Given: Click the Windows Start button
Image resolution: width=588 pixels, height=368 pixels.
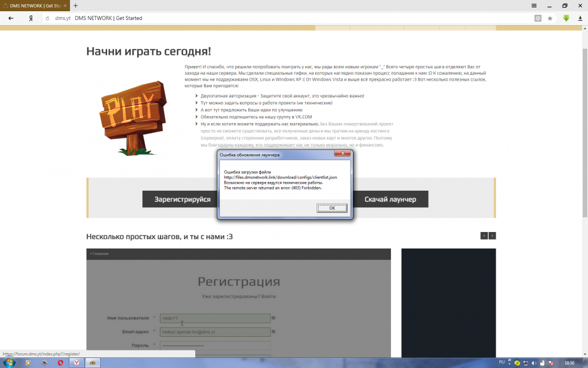Looking at the screenshot, I should (9, 362).
